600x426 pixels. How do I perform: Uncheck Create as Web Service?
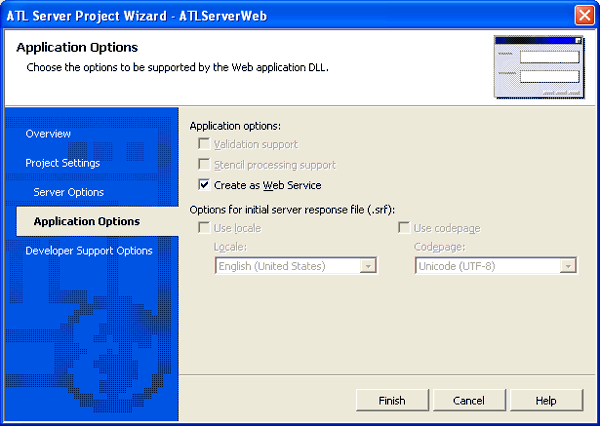pyautogui.click(x=205, y=185)
